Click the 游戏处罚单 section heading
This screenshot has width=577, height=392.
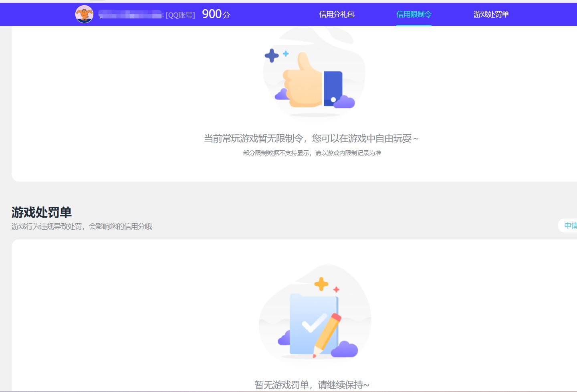[x=42, y=212]
